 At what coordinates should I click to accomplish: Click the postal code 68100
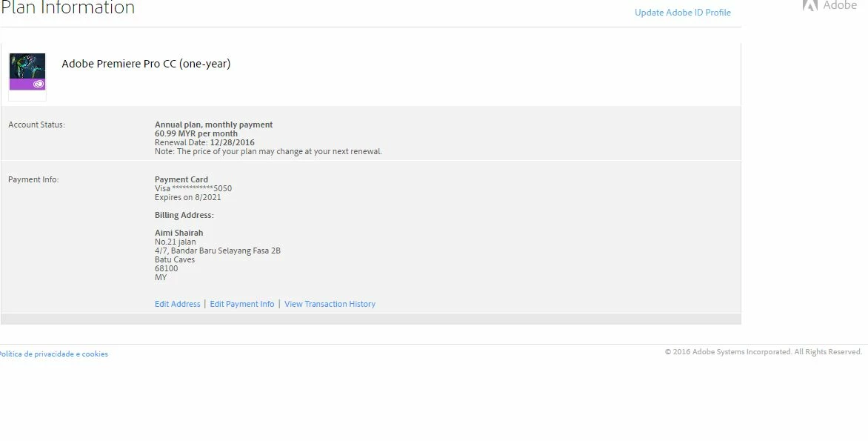(x=167, y=268)
